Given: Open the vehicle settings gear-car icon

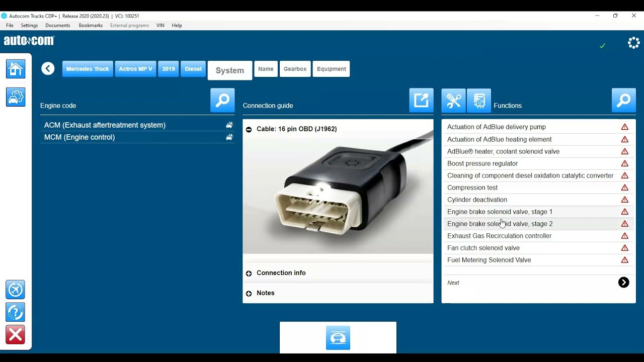Looking at the screenshot, I should 16,97.
